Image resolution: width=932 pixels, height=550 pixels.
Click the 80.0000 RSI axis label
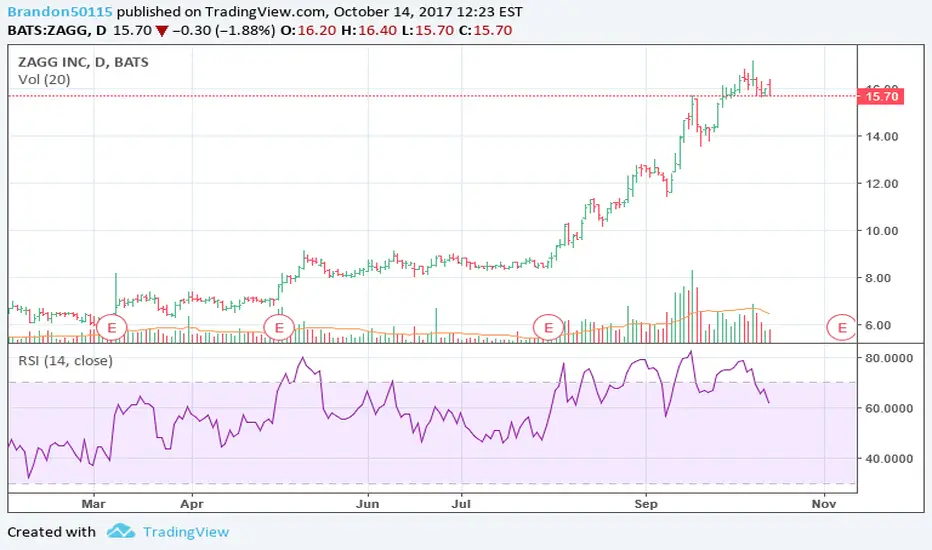(x=889, y=358)
